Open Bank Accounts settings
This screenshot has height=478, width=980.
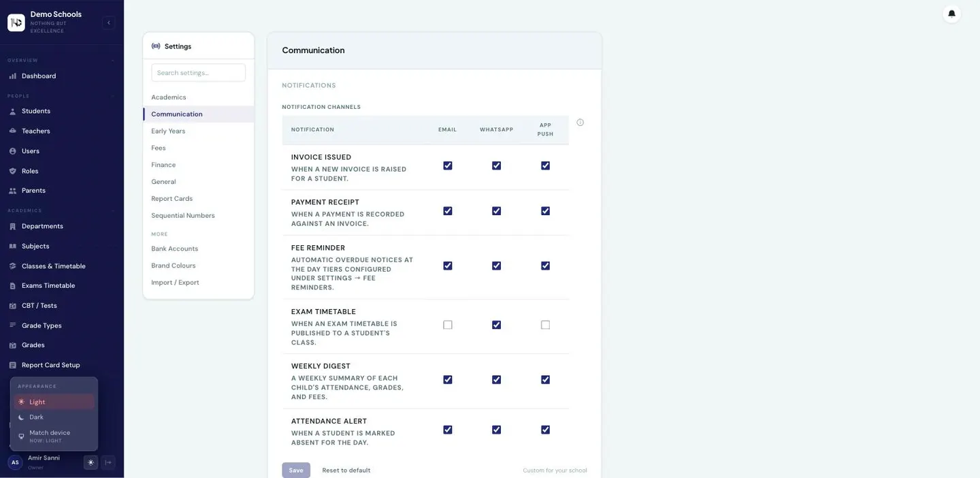coord(199,249)
